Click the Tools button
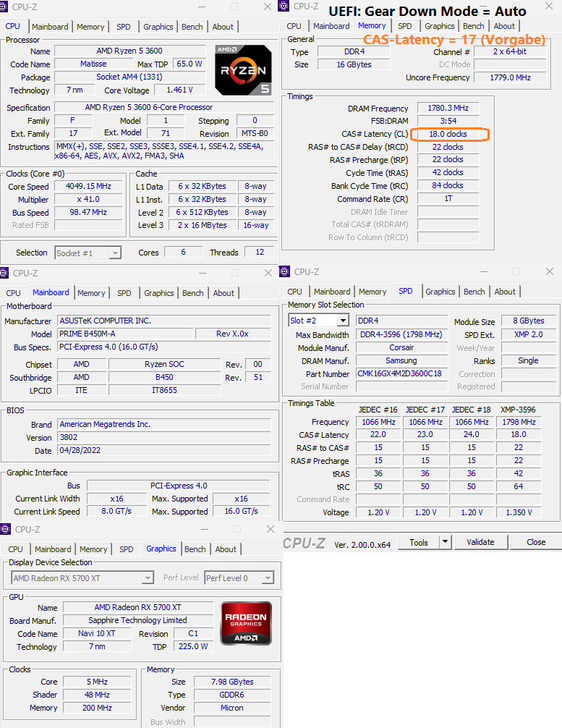This screenshot has width=562, height=728. click(x=419, y=542)
